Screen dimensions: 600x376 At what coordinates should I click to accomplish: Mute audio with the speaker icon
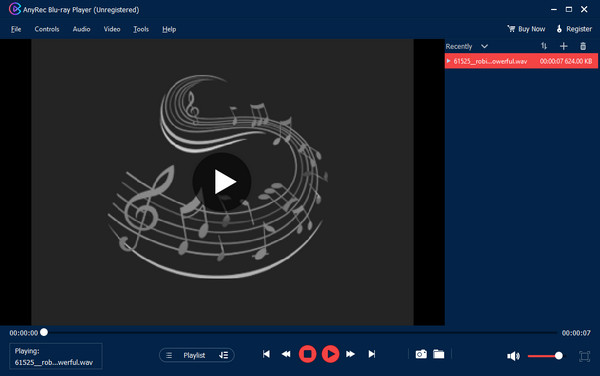click(x=513, y=356)
